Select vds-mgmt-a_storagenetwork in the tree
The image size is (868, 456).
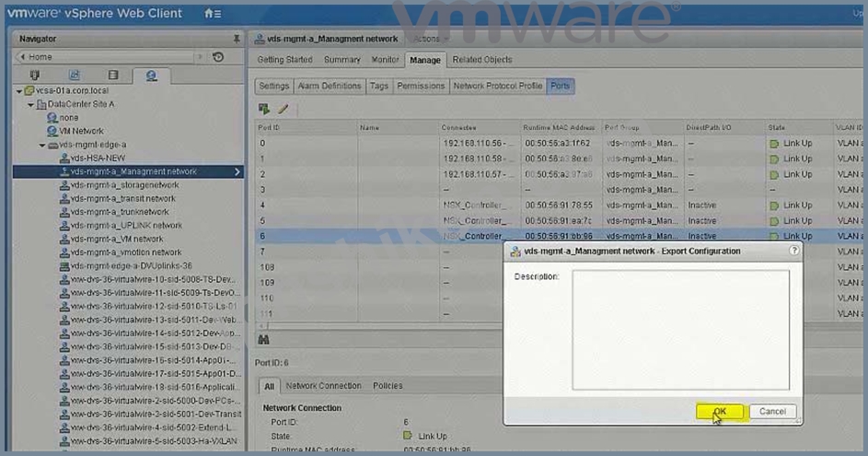point(124,185)
